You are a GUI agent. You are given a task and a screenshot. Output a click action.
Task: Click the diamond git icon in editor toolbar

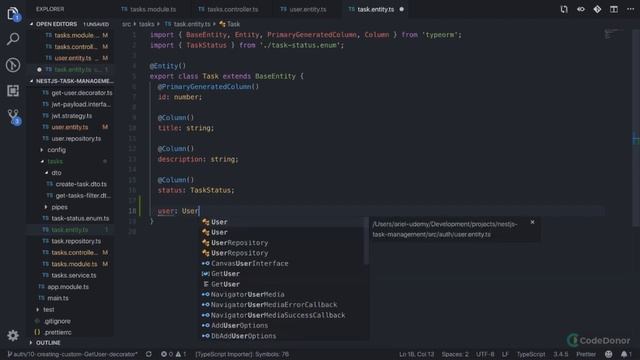click(597, 9)
